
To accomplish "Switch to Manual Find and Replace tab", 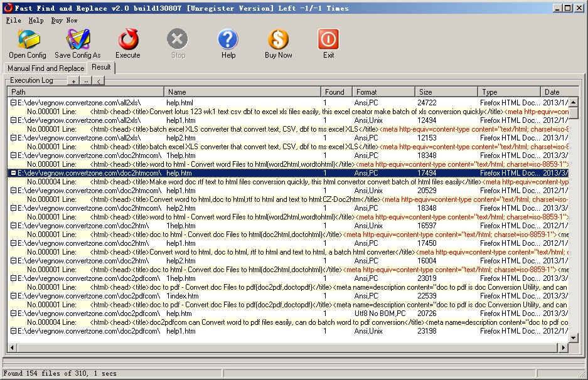I will pyautogui.click(x=46, y=68).
